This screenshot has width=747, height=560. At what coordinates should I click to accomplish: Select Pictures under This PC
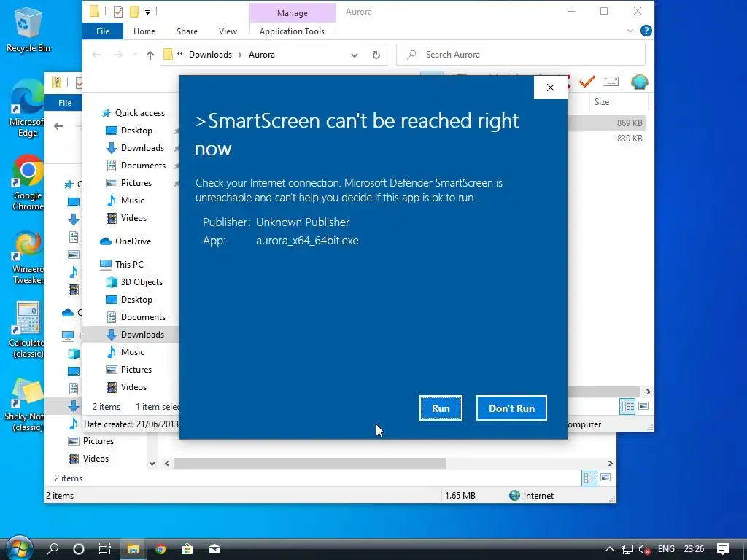[x=129, y=370]
